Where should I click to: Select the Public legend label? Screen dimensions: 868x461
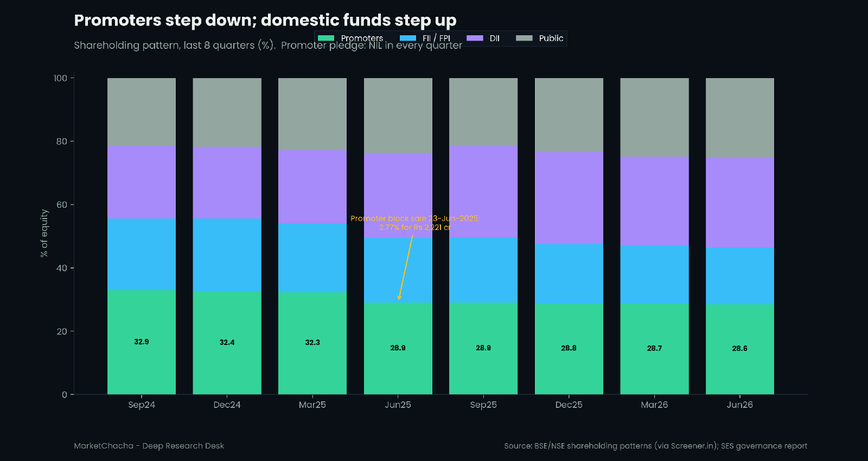(x=551, y=38)
